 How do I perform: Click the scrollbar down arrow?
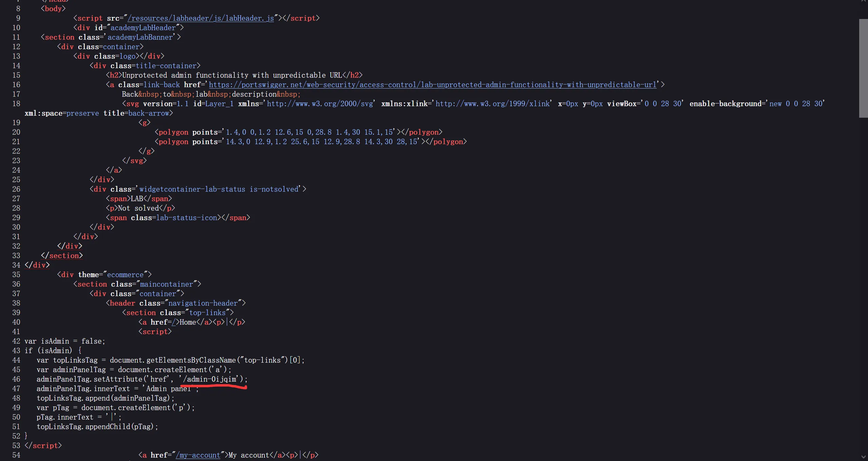(863, 457)
